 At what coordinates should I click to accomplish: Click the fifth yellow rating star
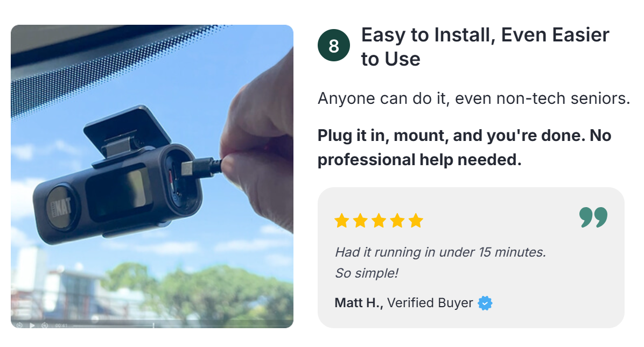pyautogui.click(x=416, y=221)
